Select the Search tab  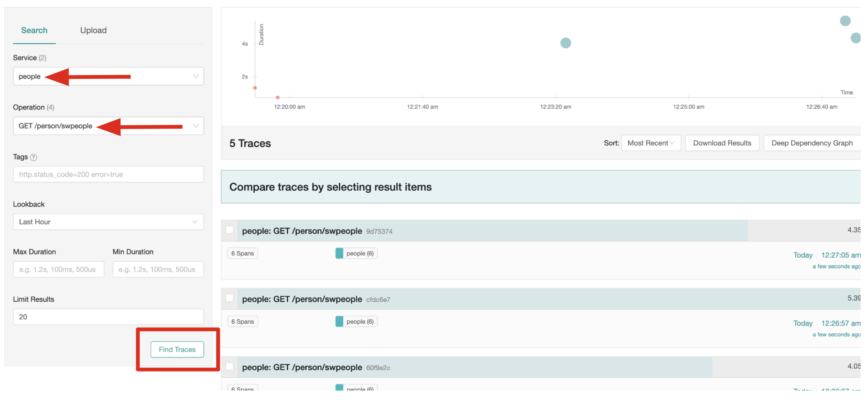(x=34, y=30)
